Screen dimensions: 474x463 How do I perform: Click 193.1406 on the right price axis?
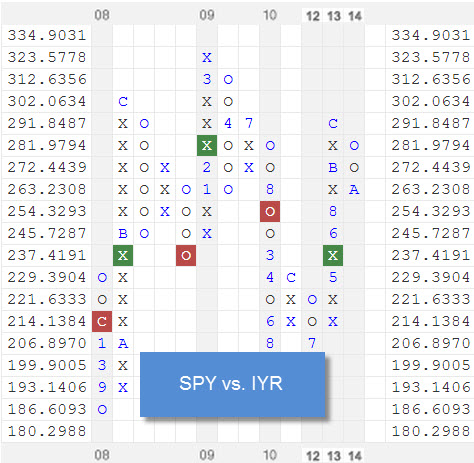(x=431, y=387)
